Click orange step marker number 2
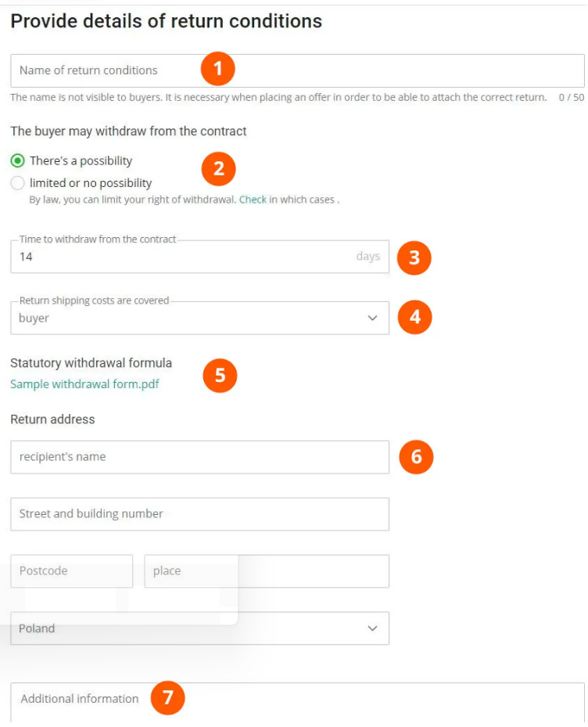 coord(218,168)
